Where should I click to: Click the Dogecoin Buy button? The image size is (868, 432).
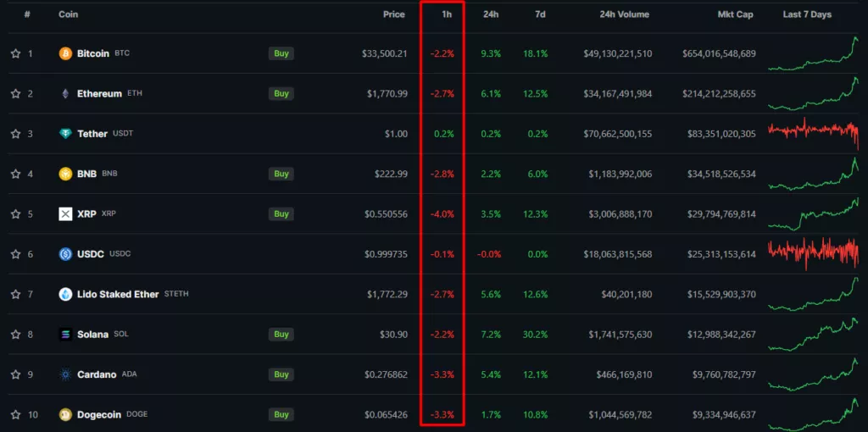click(x=281, y=414)
